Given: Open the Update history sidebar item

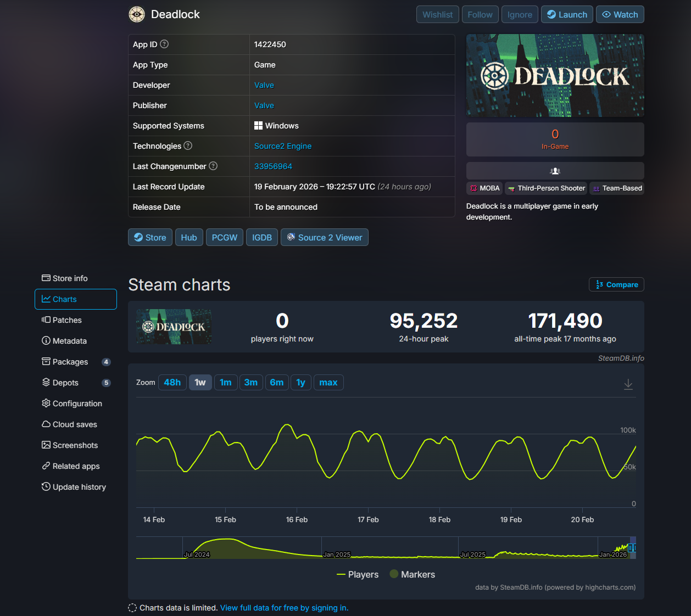Looking at the screenshot, I should point(76,487).
